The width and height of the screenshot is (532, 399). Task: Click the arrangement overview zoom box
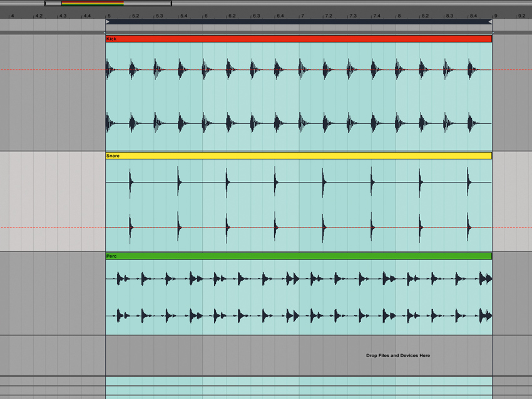pyautogui.click(x=108, y=3)
